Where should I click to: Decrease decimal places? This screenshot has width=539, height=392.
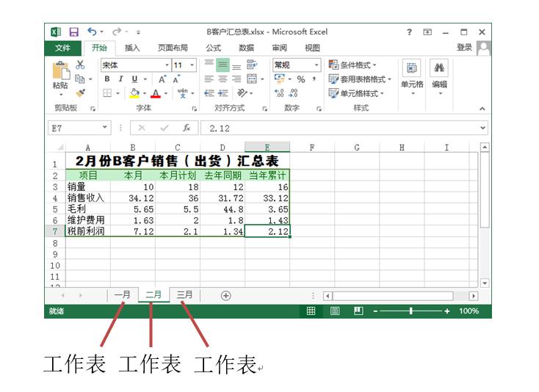[293, 93]
